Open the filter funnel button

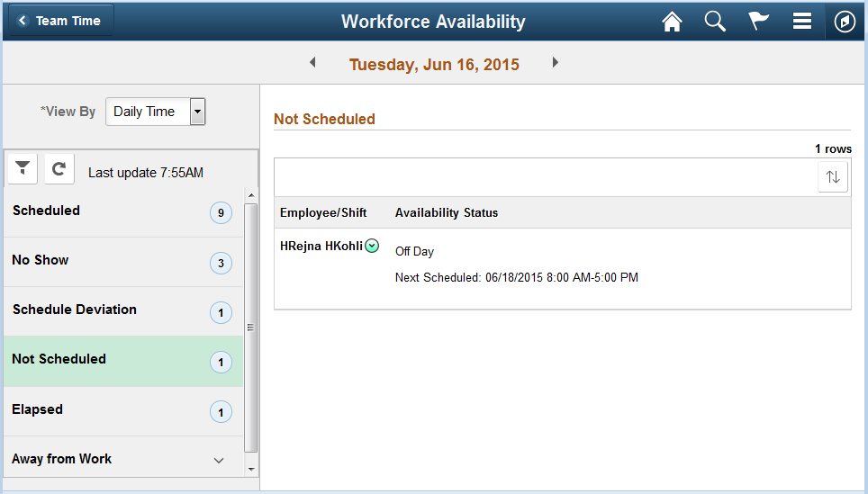pyautogui.click(x=23, y=168)
